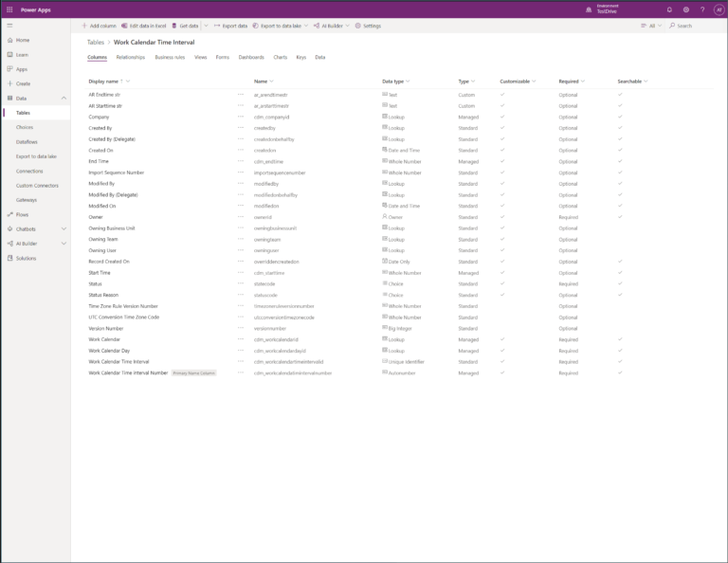Open Custom Connectors in sidebar

(37, 186)
